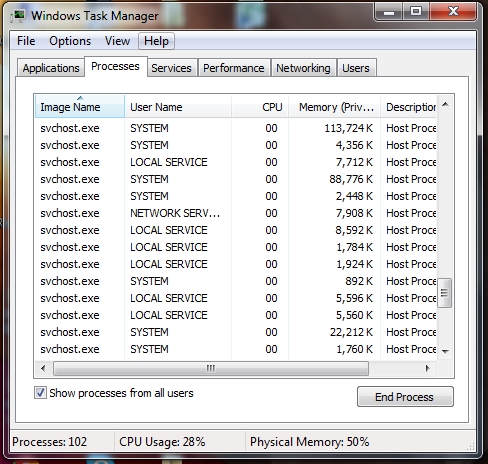
Task: Sort by the CPU column header
Action: [260, 107]
